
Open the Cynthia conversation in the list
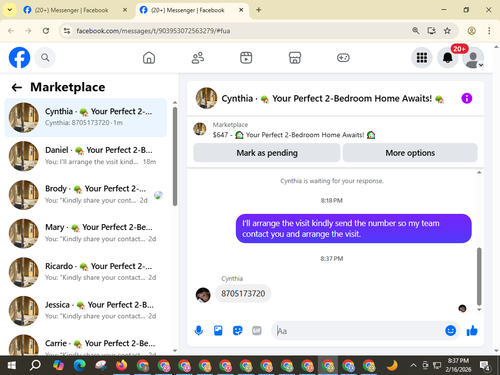86,118
